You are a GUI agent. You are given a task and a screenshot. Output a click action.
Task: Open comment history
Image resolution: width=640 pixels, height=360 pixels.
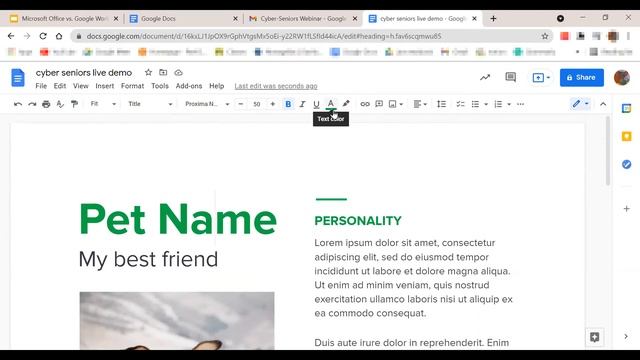[x=510, y=77]
